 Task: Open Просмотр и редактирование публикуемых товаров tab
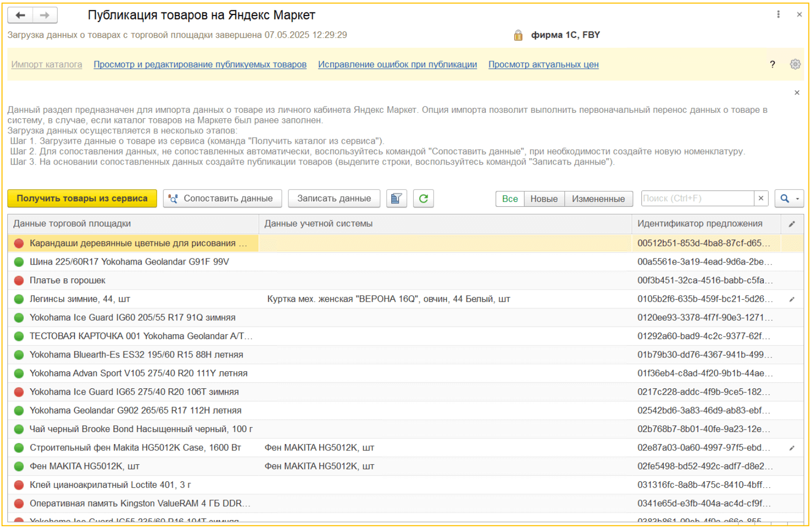point(200,65)
